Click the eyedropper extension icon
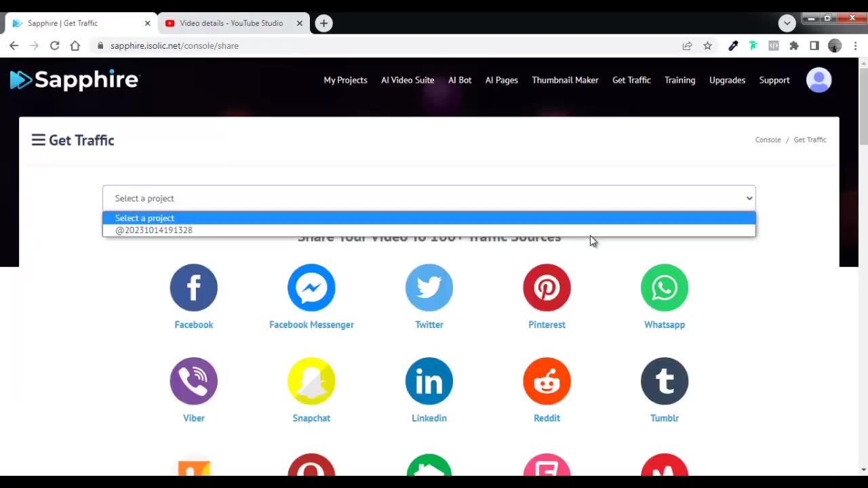This screenshot has height=488, width=868. (733, 45)
